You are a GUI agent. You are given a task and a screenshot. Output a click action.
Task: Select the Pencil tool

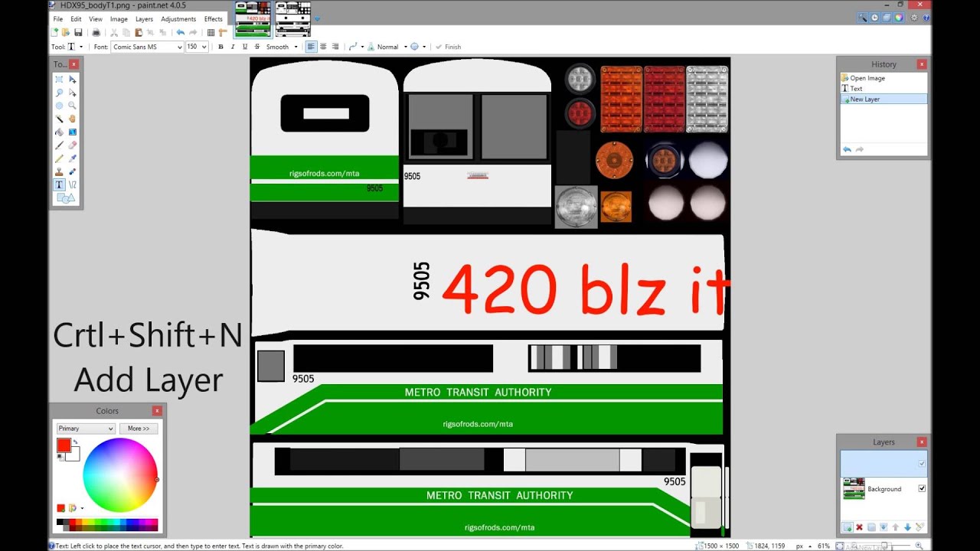tap(59, 158)
